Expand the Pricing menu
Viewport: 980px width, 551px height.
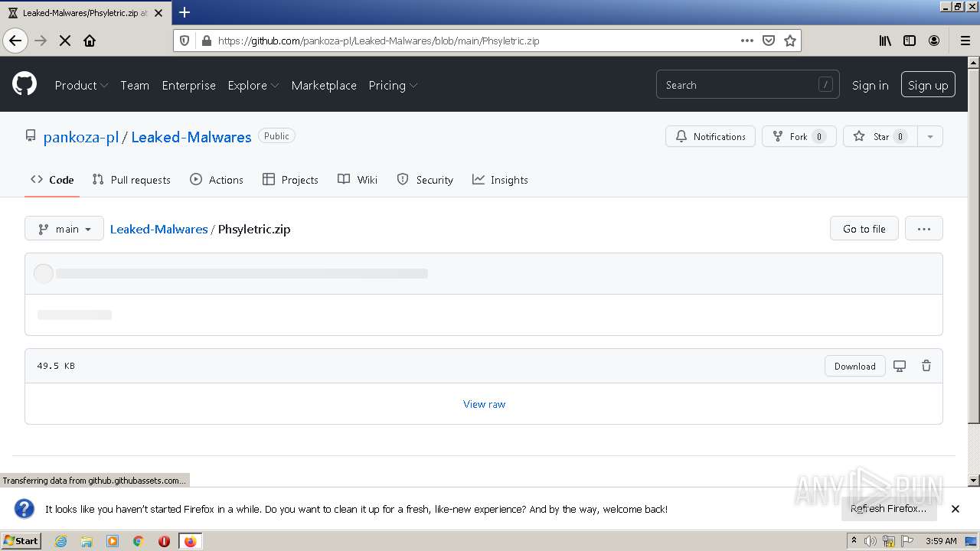(x=393, y=85)
